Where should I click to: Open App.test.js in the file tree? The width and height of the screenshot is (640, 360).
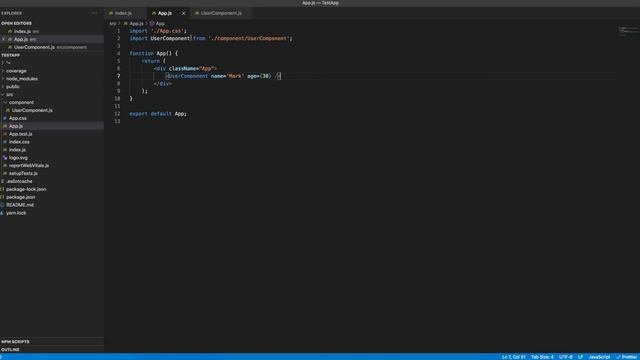pos(20,134)
